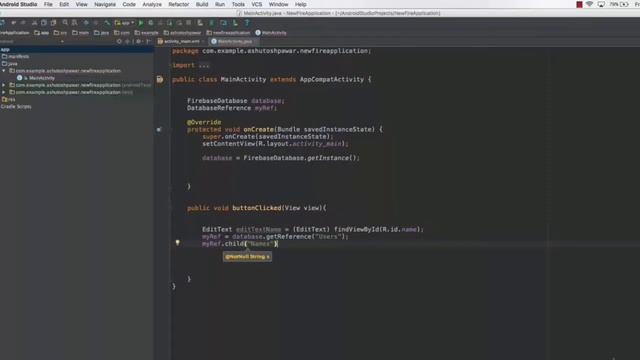The width and height of the screenshot is (640, 360).
Task: Open the Edit menu
Action: pos(64,4)
